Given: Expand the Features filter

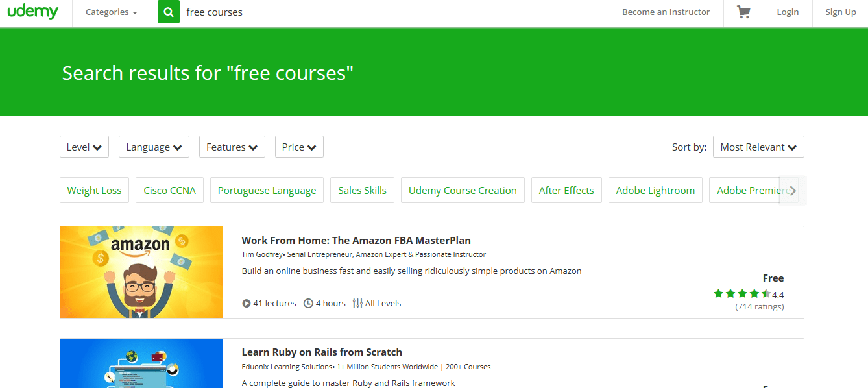Looking at the screenshot, I should pyautogui.click(x=232, y=147).
